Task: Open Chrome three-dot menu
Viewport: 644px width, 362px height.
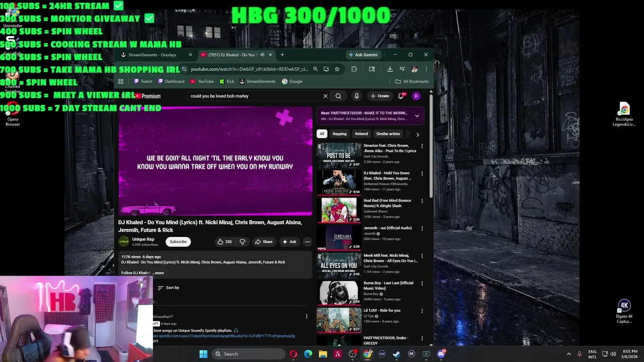Action: 426,69
